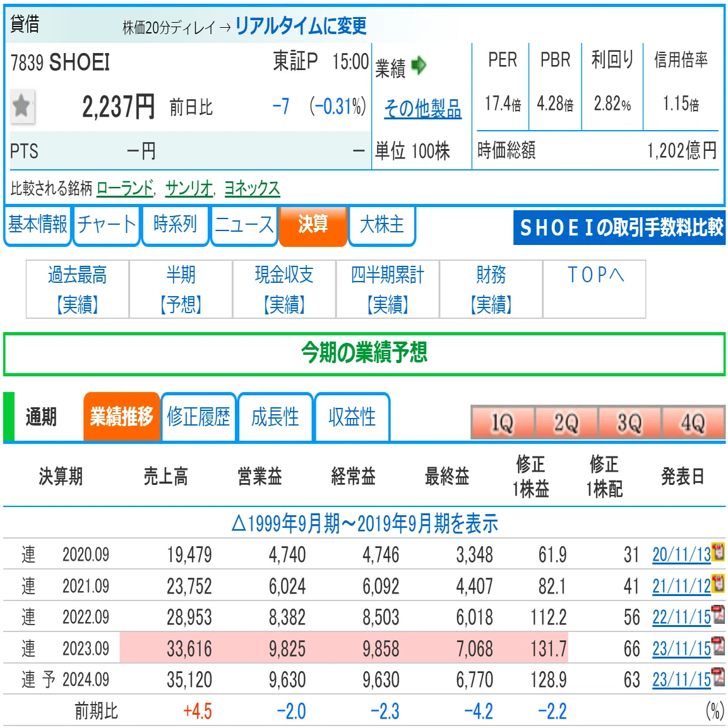
Task: Open compared stock サンリオ
Action: [x=189, y=188]
